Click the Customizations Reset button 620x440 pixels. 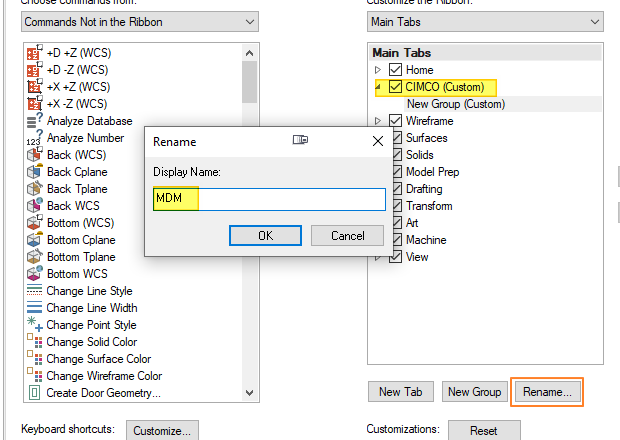pos(484,431)
